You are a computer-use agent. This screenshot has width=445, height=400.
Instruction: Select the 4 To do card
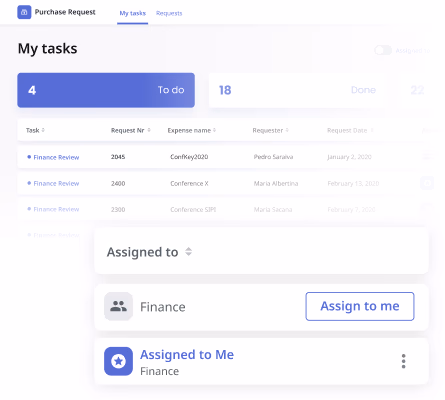point(106,90)
